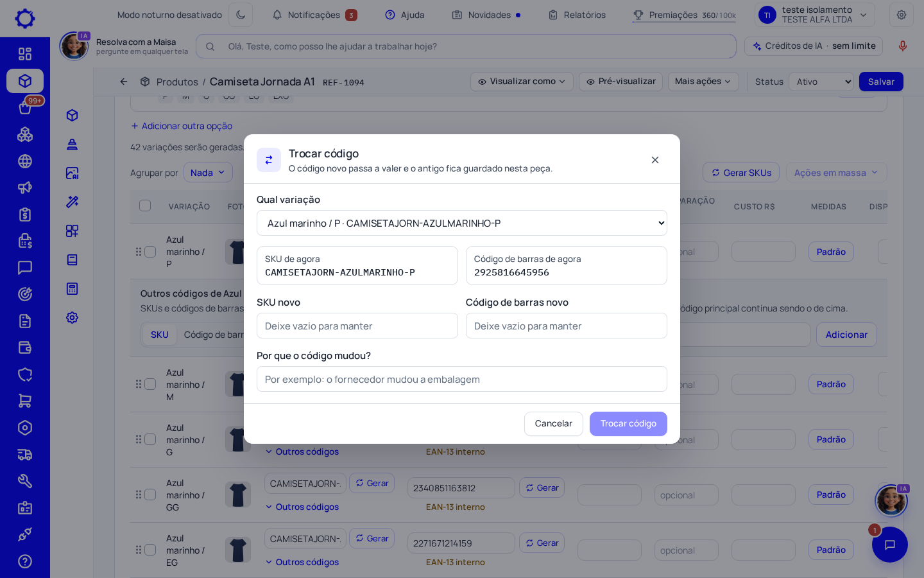Click the red microphone icon
Image resolution: width=924 pixels, height=578 pixels.
903,46
